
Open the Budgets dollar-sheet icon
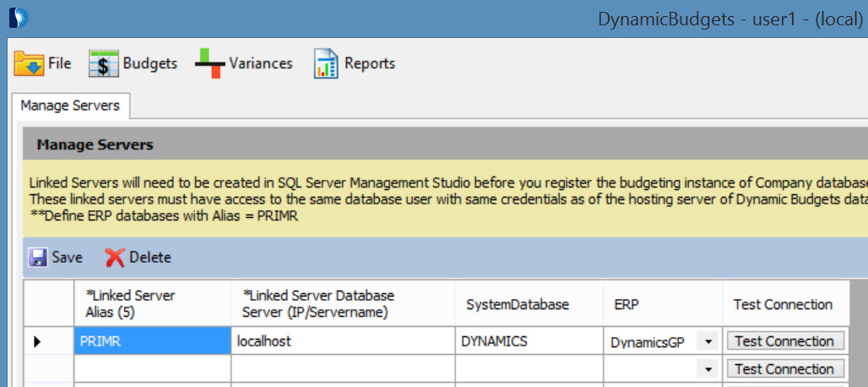point(104,63)
